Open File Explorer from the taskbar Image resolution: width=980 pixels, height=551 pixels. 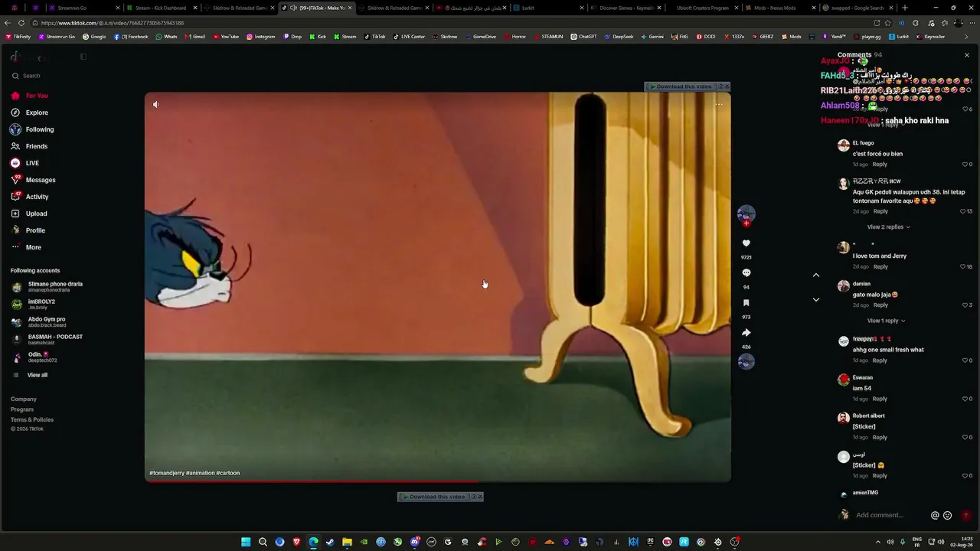[347, 542]
